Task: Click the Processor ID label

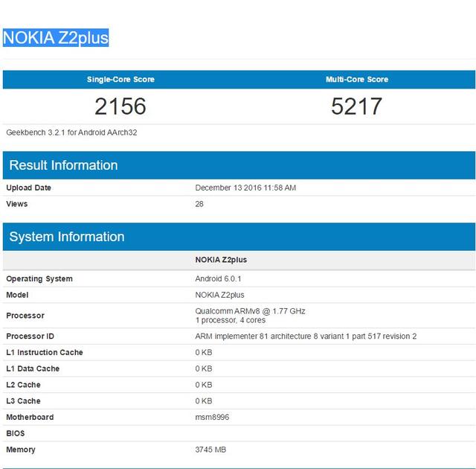Action: (x=30, y=336)
